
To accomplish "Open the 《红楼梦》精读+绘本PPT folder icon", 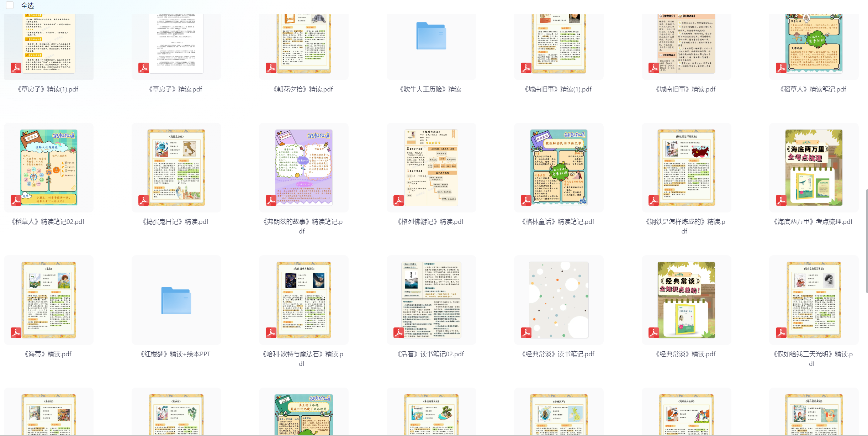I will [176, 300].
